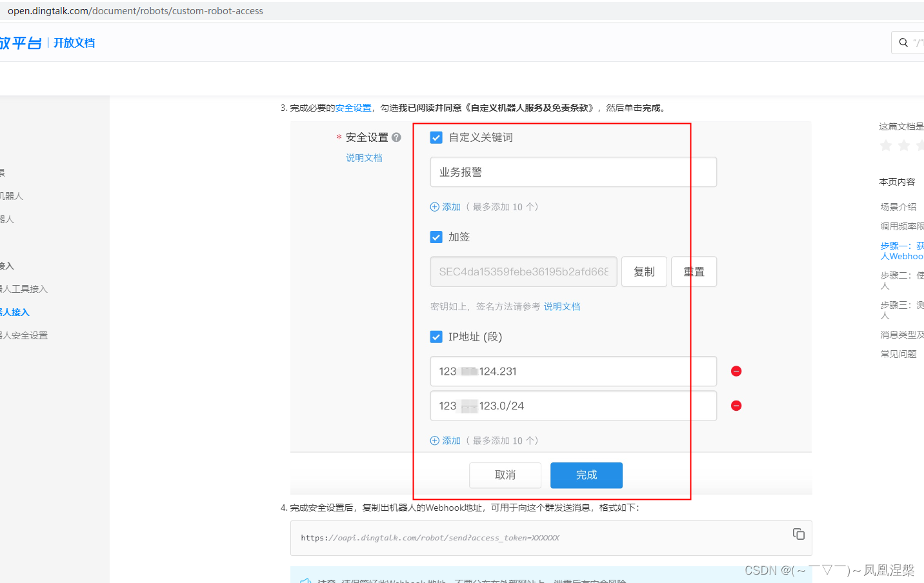Go to 消息类型 section in page contents
Viewport: 924px width, 583px height.
[902, 335]
